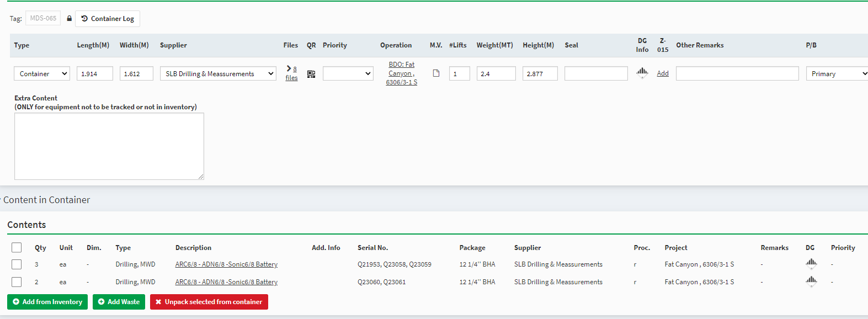This screenshot has height=319, width=868.
Task: Click DG icon for Q23060 battery row
Action: pyautogui.click(x=811, y=281)
